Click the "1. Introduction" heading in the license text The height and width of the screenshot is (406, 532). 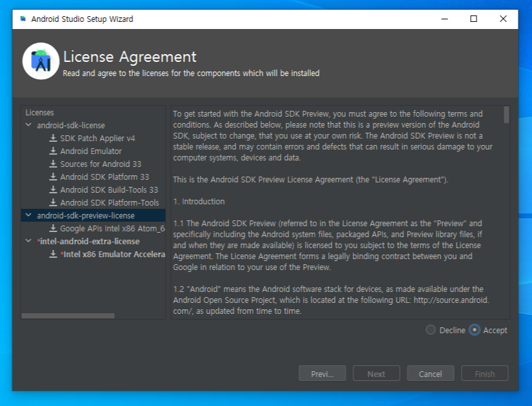[199, 202]
